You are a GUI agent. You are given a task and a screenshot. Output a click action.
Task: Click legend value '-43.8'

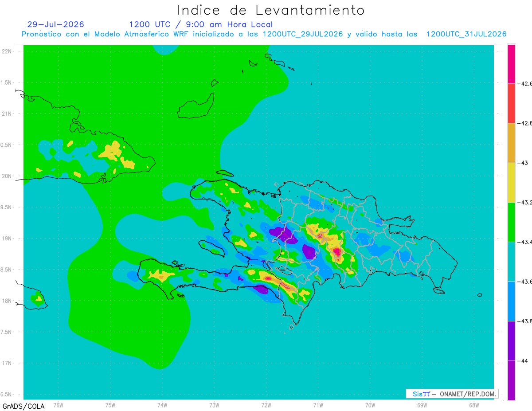coord(525,321)
